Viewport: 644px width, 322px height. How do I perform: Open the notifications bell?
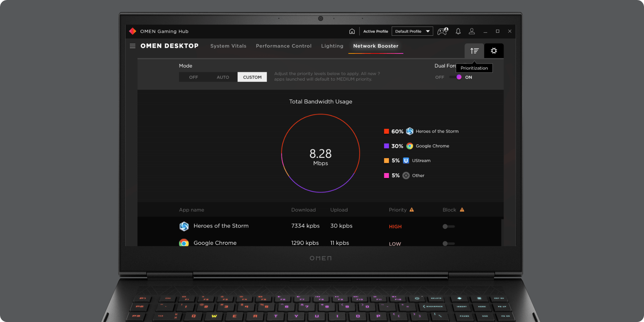tap(458, 31)
